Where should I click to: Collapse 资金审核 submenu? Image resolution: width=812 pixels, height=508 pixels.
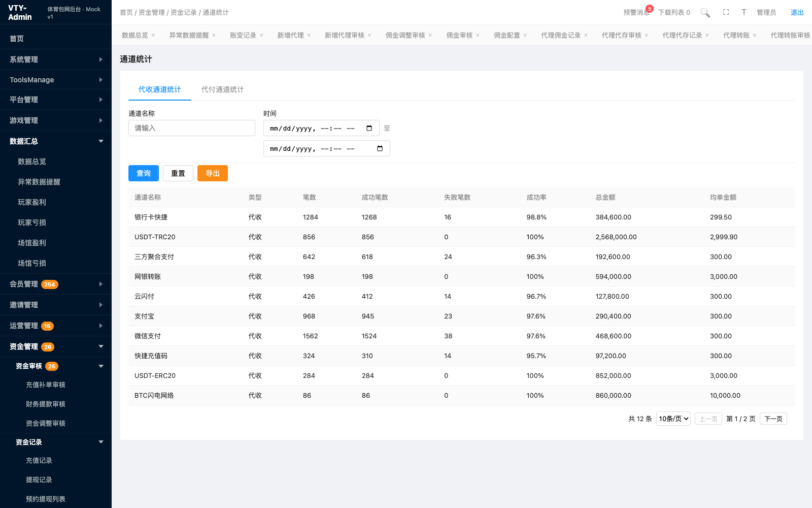point(56,366)
